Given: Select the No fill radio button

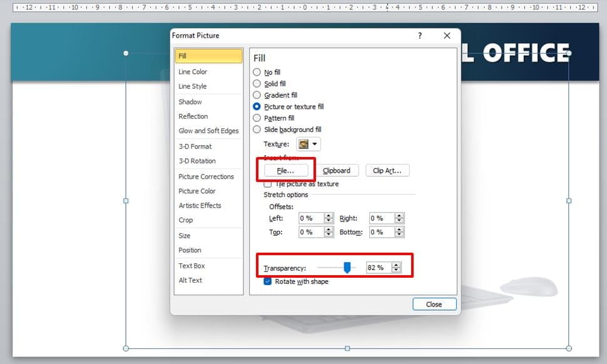Looking at the screenshot, I should (x=257, y=73).
